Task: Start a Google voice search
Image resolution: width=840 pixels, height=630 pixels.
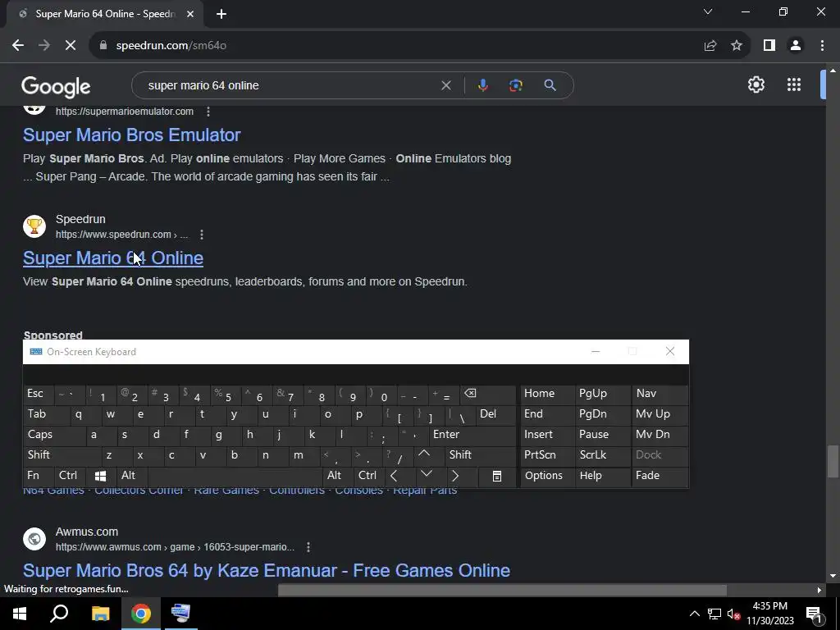Action: [x=482, y=85]
